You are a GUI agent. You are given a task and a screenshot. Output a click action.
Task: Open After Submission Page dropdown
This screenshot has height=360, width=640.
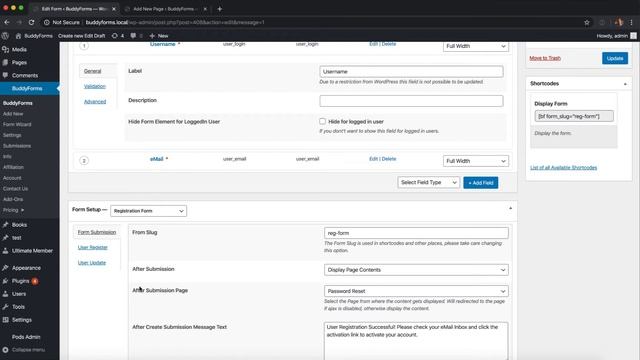pos(416,291)
